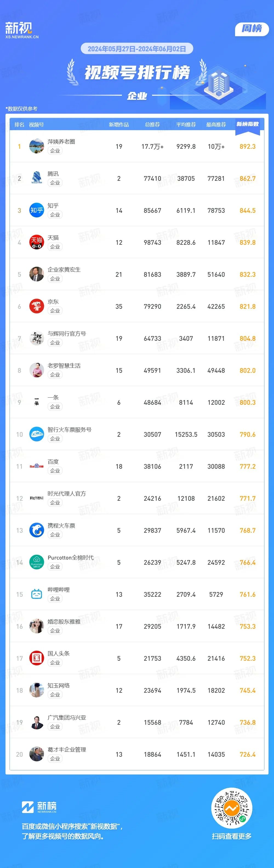
Task: Open the 携程火车票 dolphin logo
Action: point(36,530)
